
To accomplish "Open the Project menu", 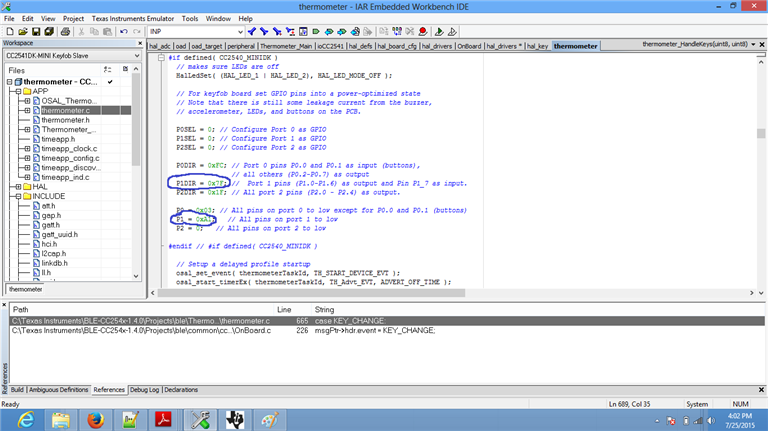I will [73, 19].
